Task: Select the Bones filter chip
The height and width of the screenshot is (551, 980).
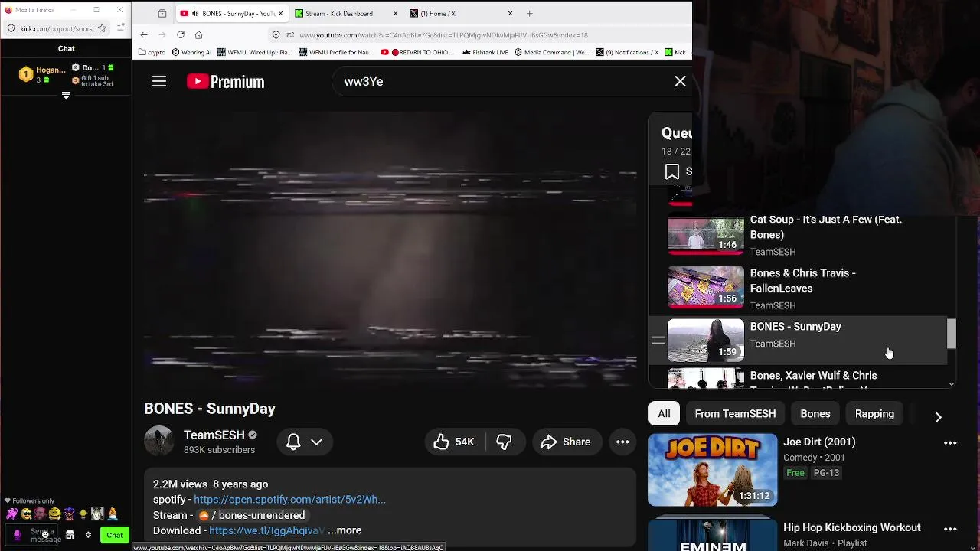Action: coord(815,413)
